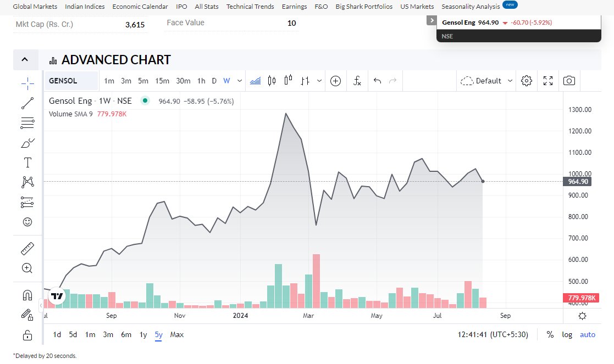Screen dimensions: 614x364
Task: Collapse left drawing toolbar handle
Action: click(x=41, y=305)
